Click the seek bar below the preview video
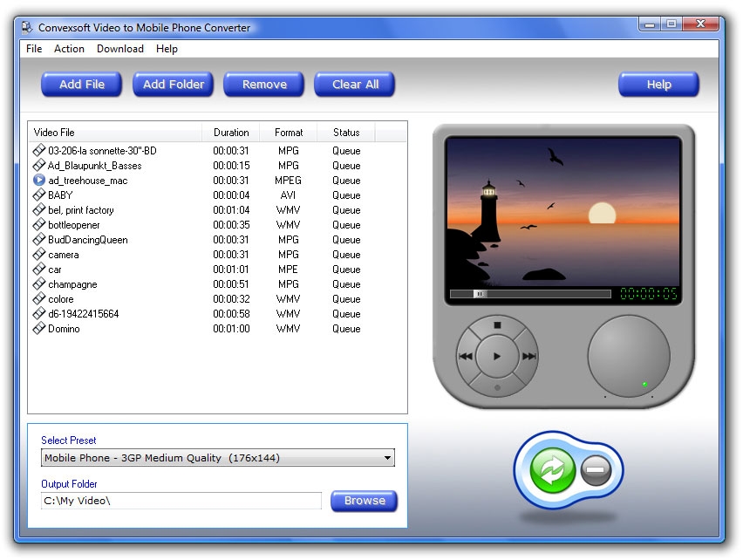This screenshot has width=743, height=560. (x=532, y=293)
